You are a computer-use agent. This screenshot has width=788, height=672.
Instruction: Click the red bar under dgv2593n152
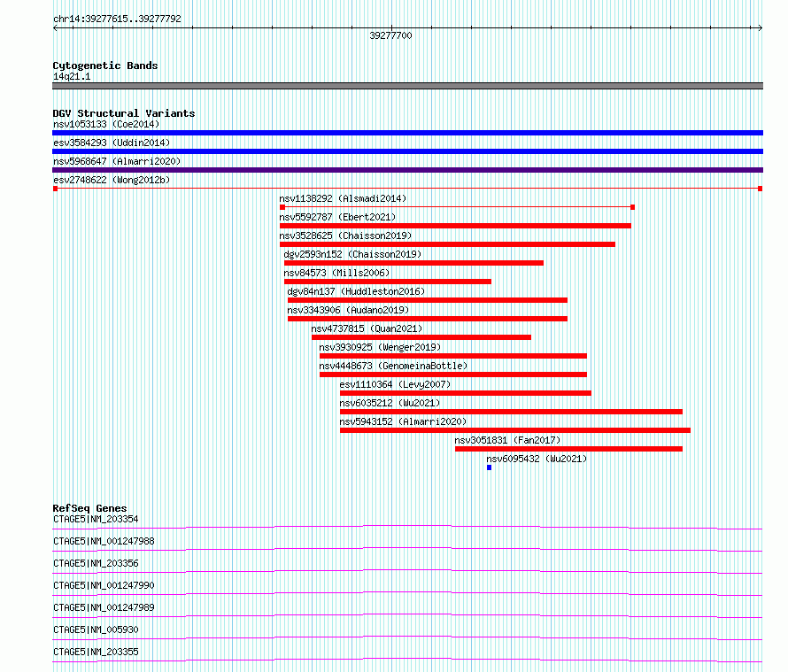pyautogui.click(x=413, y=263)
